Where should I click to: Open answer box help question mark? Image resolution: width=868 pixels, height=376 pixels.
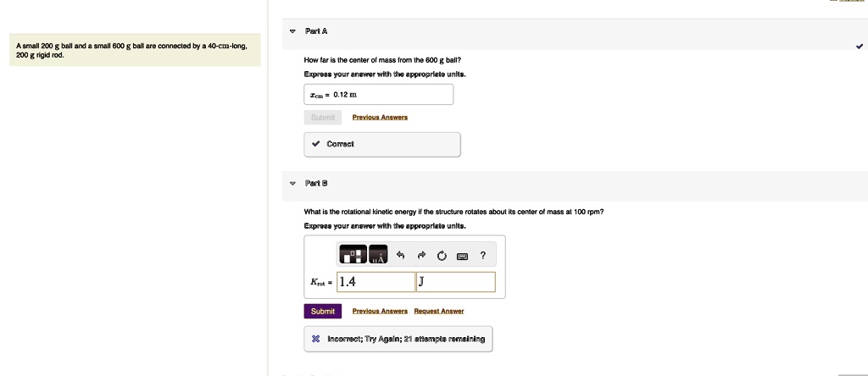click(482, 256)
